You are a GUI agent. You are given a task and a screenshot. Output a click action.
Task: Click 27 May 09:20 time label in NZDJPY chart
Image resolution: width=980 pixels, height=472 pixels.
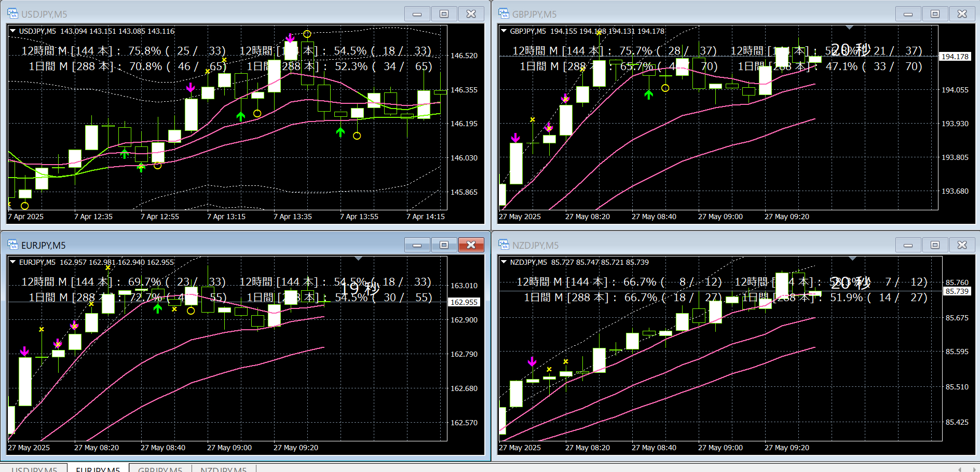coord(787,448)
